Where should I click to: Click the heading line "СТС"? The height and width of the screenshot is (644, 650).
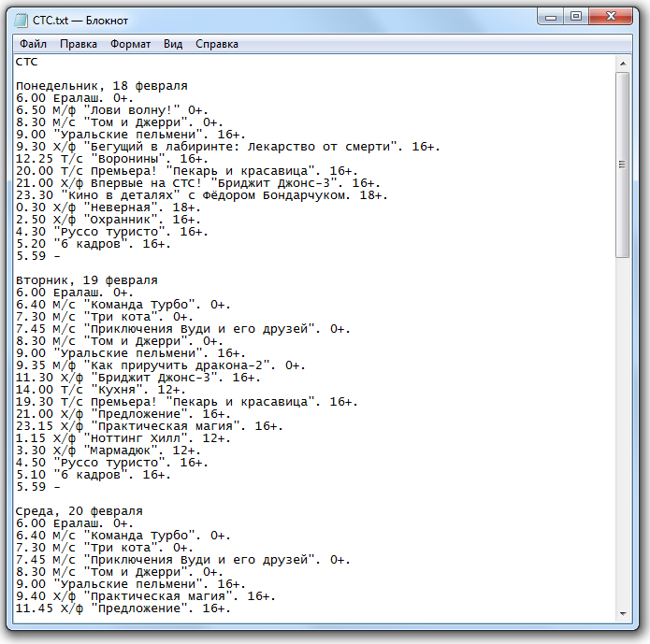click(x=26, y=62)
